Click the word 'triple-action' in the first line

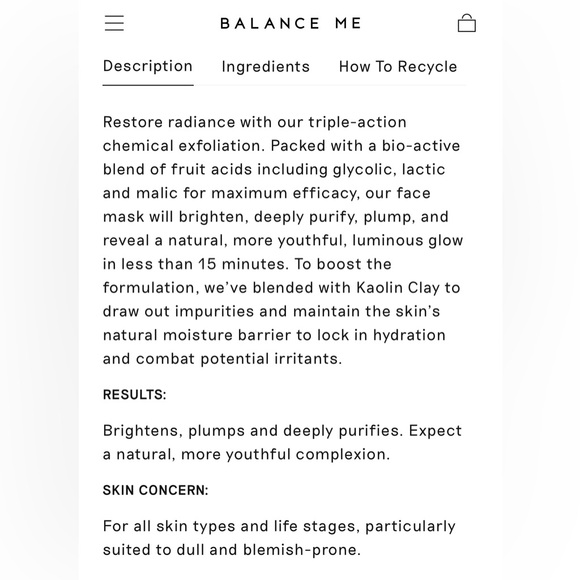click(358, 122)
